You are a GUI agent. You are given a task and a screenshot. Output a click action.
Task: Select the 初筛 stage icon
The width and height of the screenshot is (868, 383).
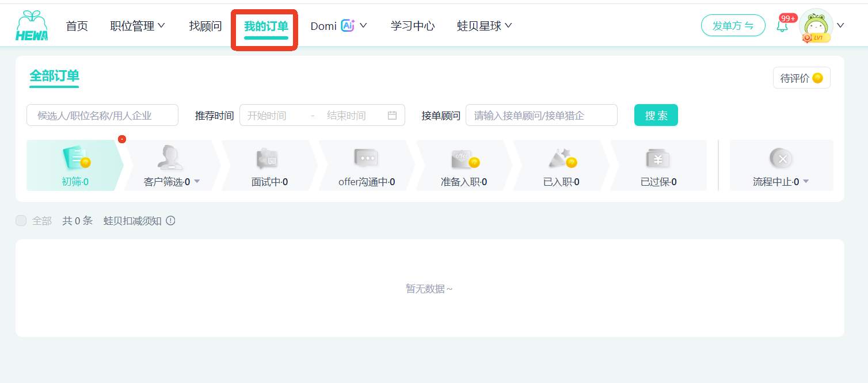click(75, 158)
